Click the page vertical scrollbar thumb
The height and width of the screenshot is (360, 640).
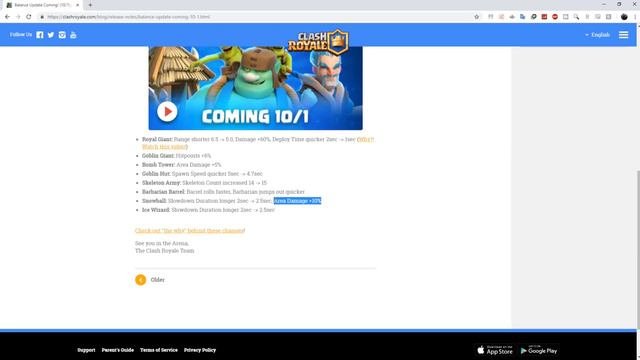(638, 249)
